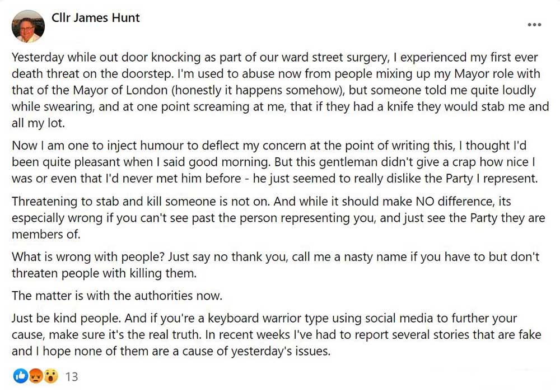Open the post options three-dot menu
Image resolution: width=560 pixels, height=392 pixels.
click(x=534, y=25)
